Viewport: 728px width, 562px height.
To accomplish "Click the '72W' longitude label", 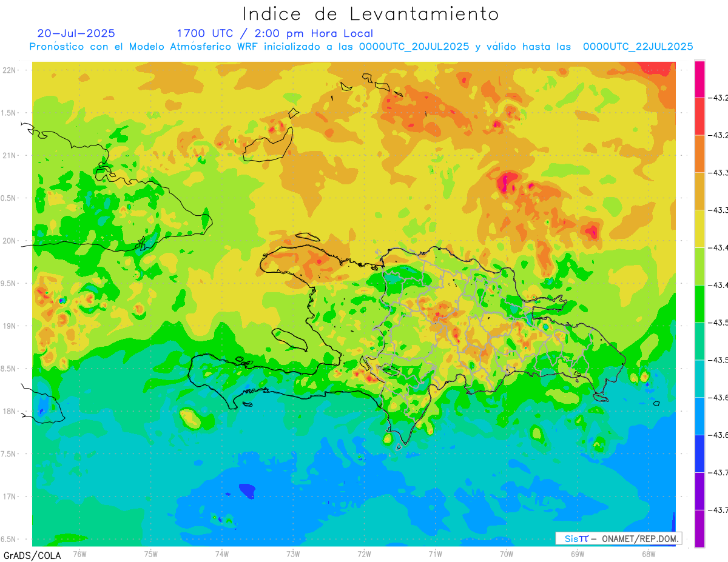I will pos(364,554).
